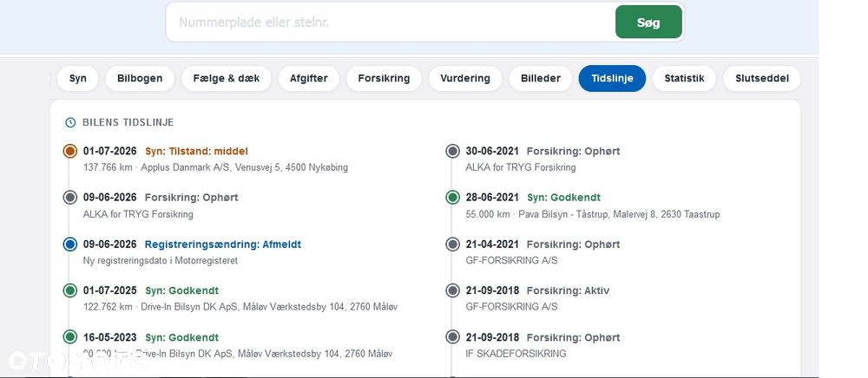This screenshot has height=378, width=868.
Task: Click the grey marker for 21-09-2018 Forsikring: Aktiv
Action: (453, 290)
